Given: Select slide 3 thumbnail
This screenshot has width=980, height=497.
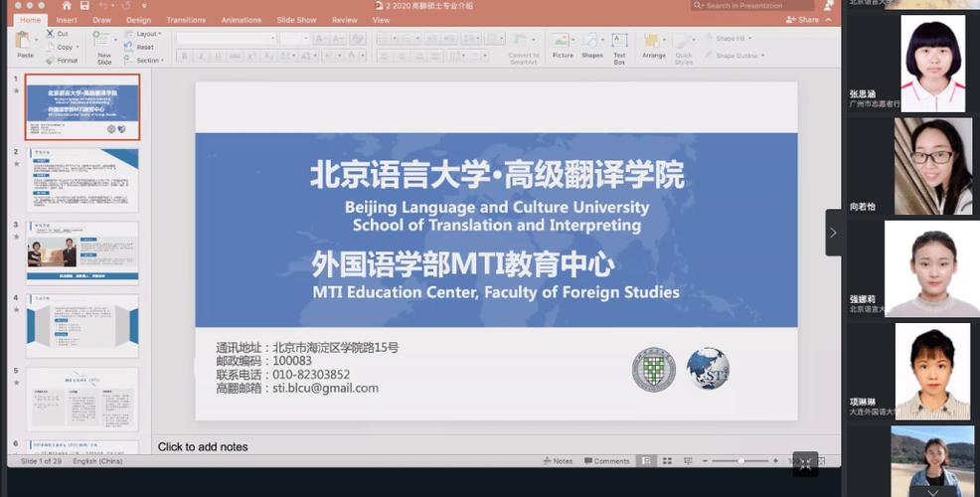Looking at the screenshot, I should tap(82, 251).
